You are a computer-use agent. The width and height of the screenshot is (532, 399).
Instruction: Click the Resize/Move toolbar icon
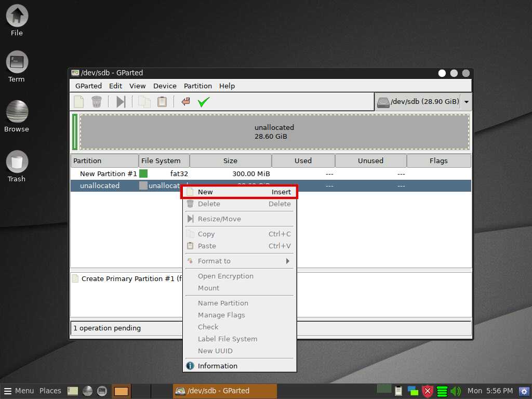coord(121,102)
